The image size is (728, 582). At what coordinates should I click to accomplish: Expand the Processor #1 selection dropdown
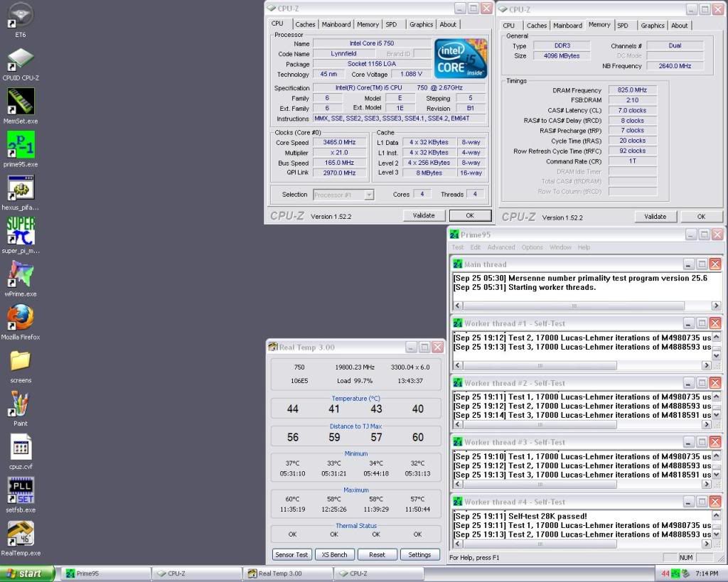369,195
